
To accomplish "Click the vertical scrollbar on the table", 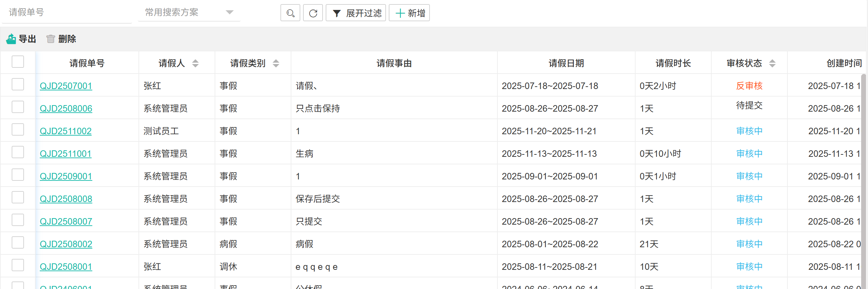I will (x=863, y=171).
